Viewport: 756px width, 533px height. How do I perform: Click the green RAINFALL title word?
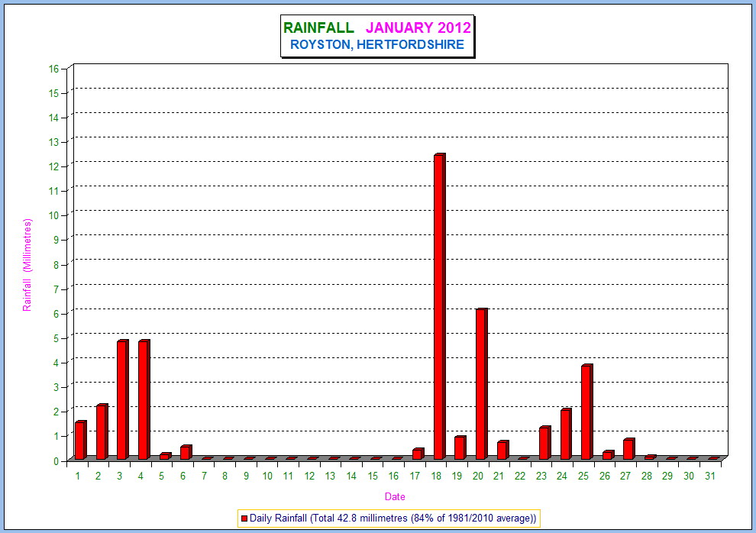tap(318, 28)
